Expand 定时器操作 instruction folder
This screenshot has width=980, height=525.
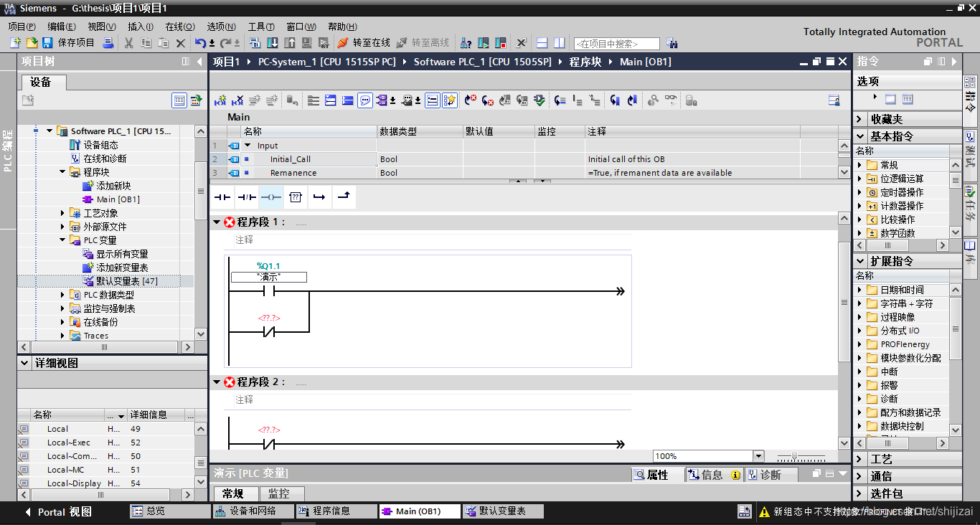(x=860, y=192)
